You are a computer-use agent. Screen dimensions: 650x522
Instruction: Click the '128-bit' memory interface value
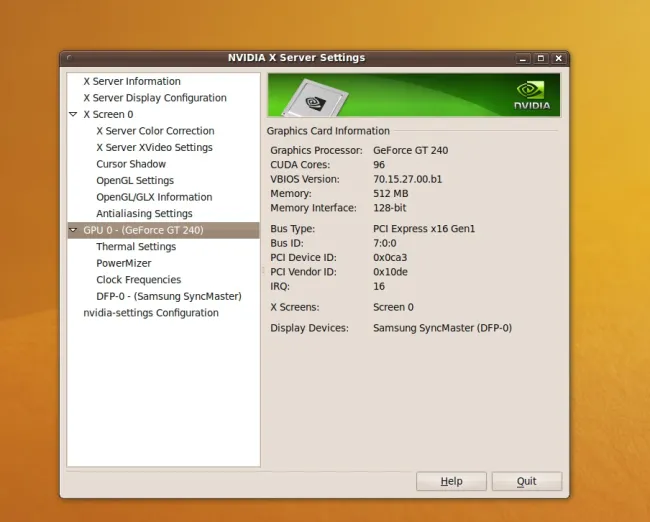tap(390, 208)
